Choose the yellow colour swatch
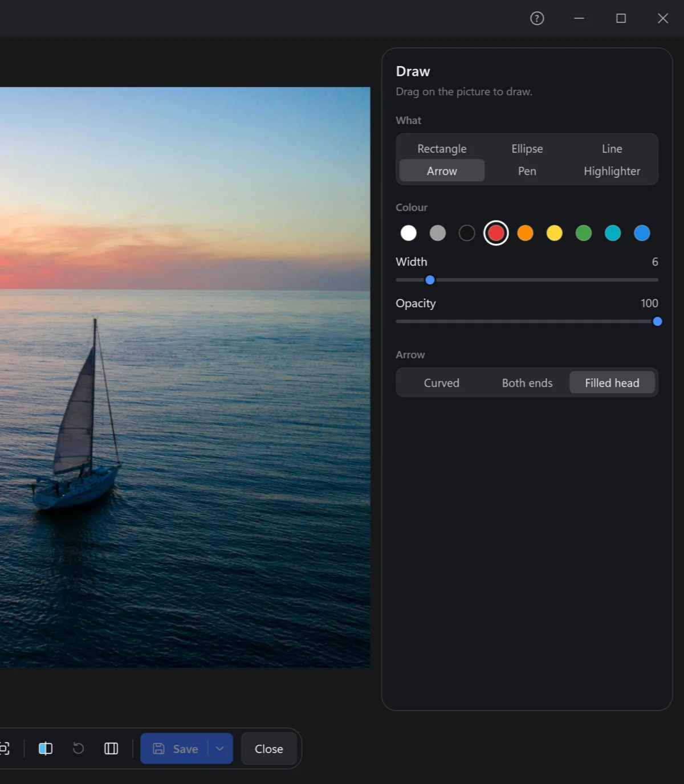This screenshot has height=784, width=684. click(x=555, y=233)
